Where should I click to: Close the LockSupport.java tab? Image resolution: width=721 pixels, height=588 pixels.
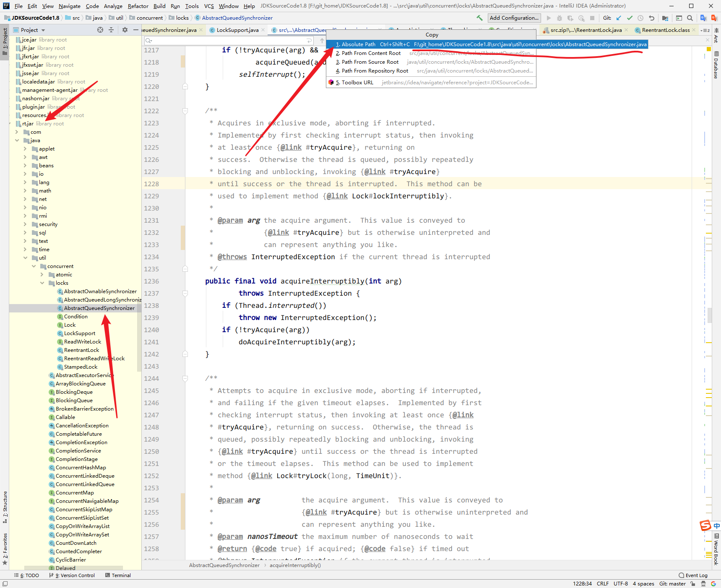click(x=263, y=30)
